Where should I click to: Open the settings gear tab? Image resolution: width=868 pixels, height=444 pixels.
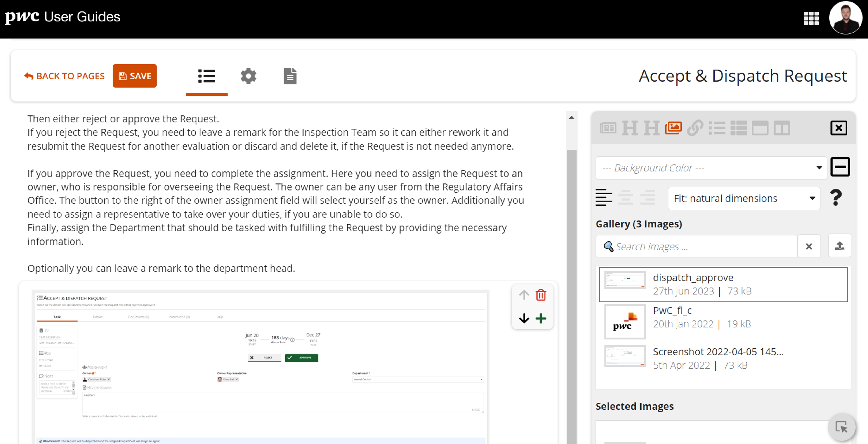(248, 76)
